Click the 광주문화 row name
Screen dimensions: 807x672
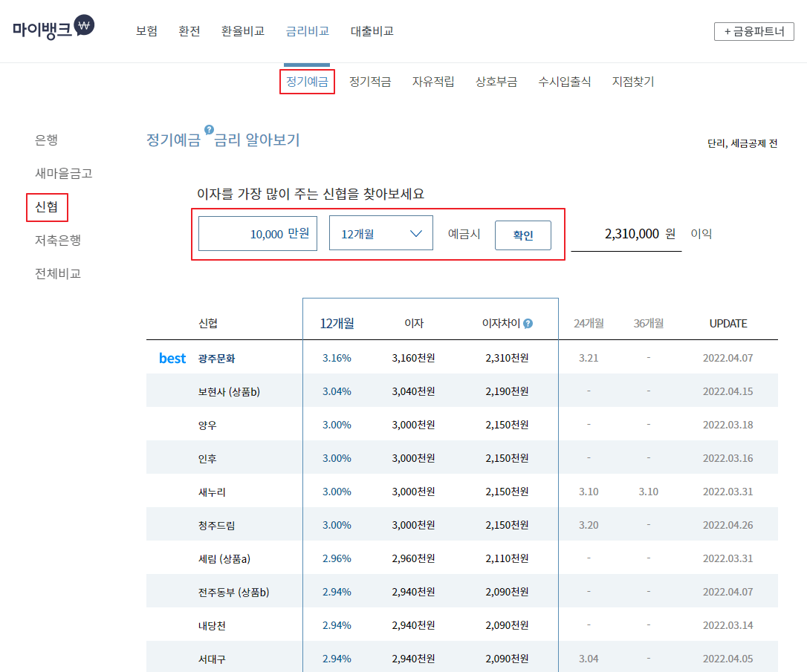217,359
